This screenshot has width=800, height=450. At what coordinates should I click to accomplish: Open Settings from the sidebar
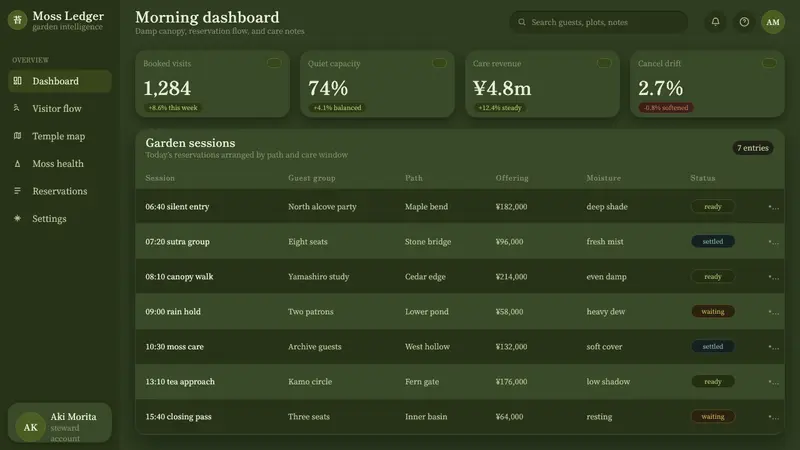point(60,218)
